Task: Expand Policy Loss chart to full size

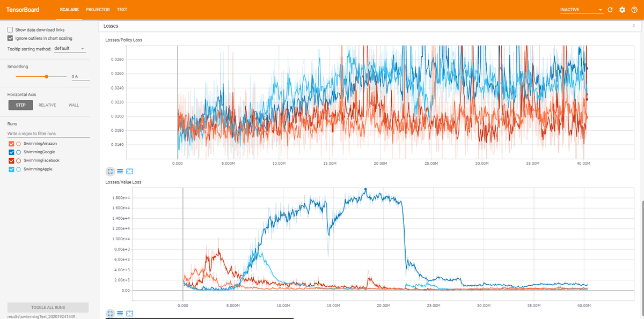Action: (x=109, y=172)
